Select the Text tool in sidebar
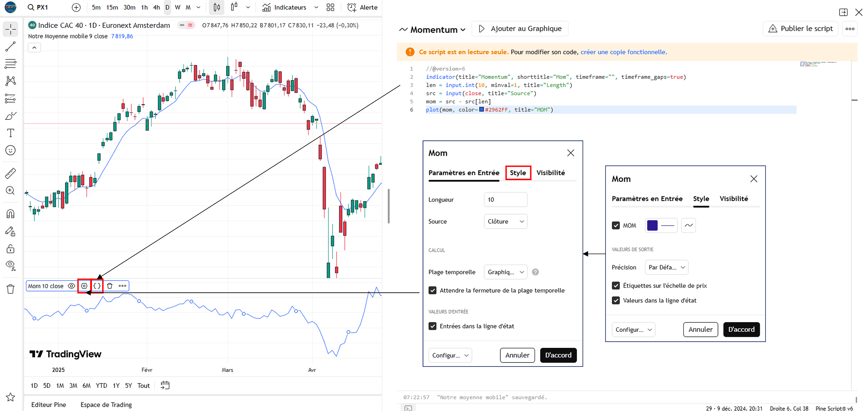 click(x=11, y=133)
